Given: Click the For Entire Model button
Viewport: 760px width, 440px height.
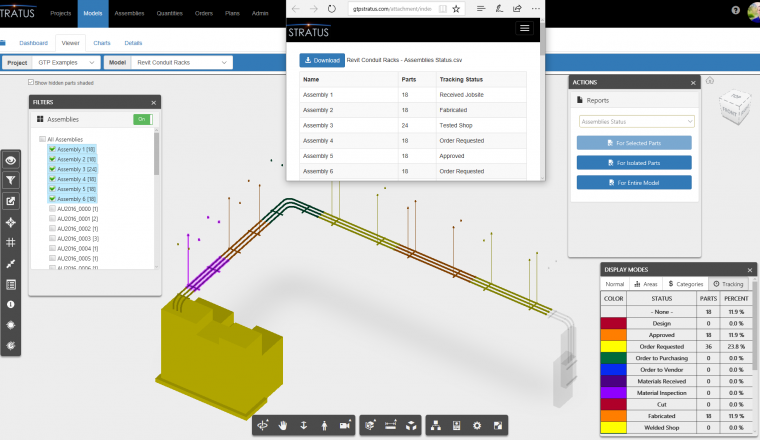Looking at the screenshot, I should [x=635, y=182].
